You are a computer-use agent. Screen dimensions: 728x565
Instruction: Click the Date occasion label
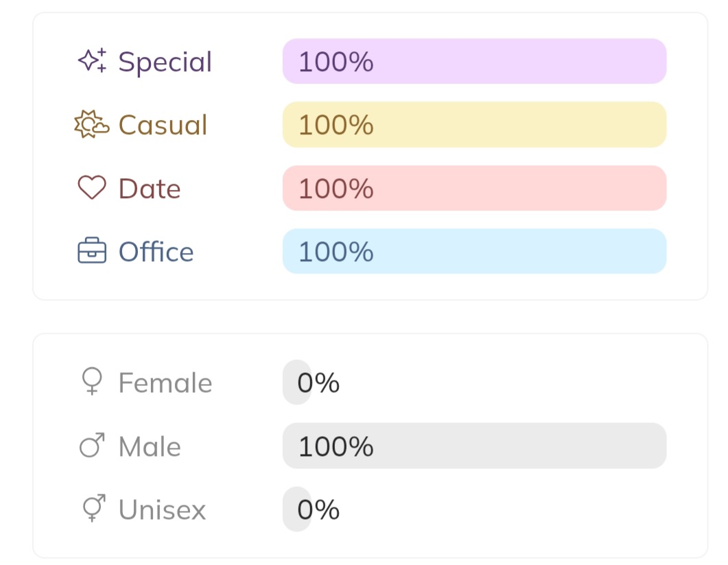pos(150,189)
